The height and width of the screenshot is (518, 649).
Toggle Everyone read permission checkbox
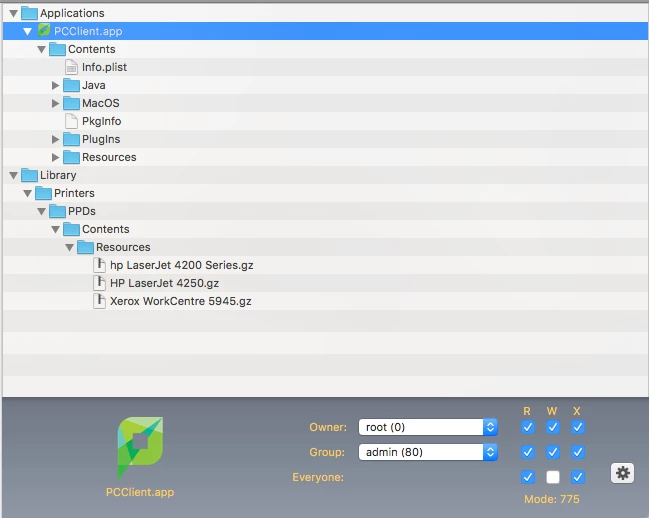tap(528, 477)
